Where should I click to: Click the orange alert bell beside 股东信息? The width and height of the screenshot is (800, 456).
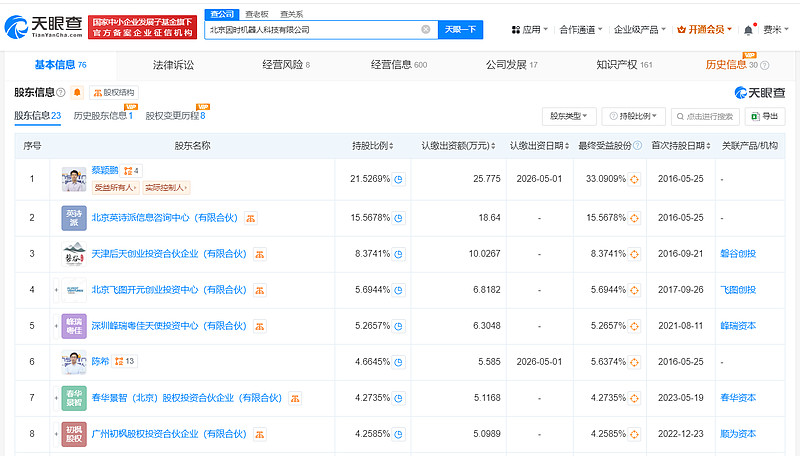[x=77, y=93]
